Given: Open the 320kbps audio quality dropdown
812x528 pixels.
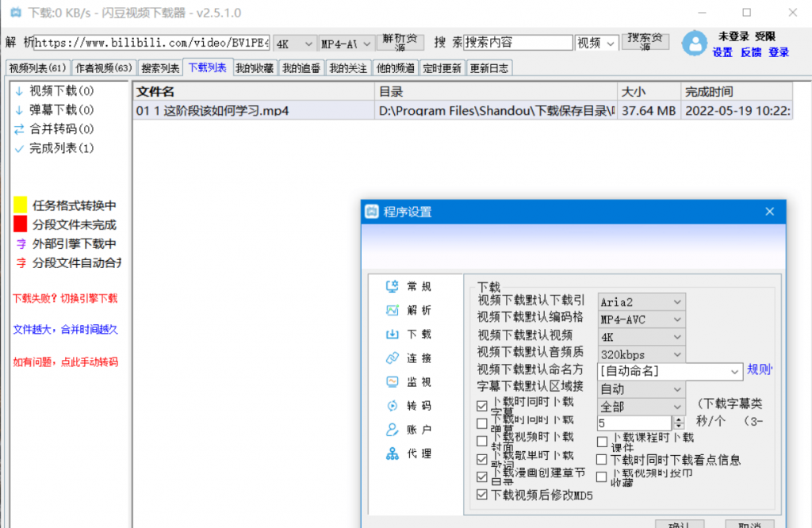Looking at the screenshot, I should click(x=641, y=354).
